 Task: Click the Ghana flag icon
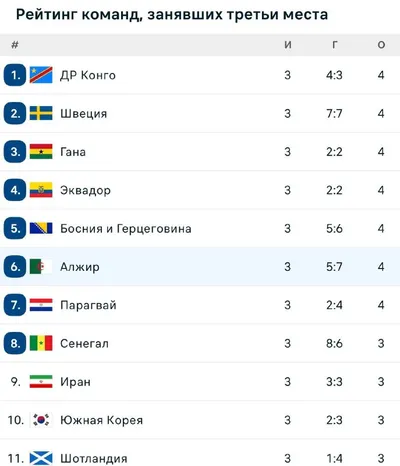(41, 152)
